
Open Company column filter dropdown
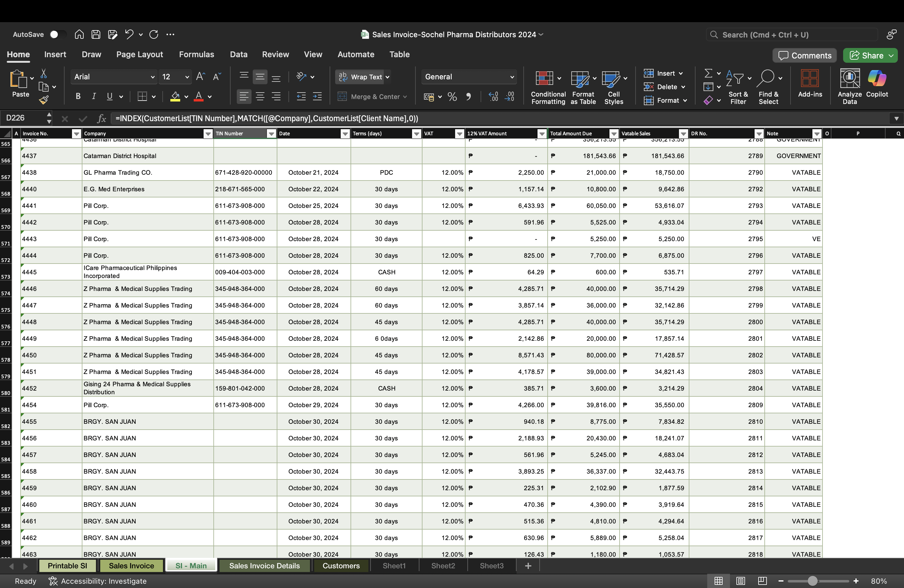coord(208,134)
